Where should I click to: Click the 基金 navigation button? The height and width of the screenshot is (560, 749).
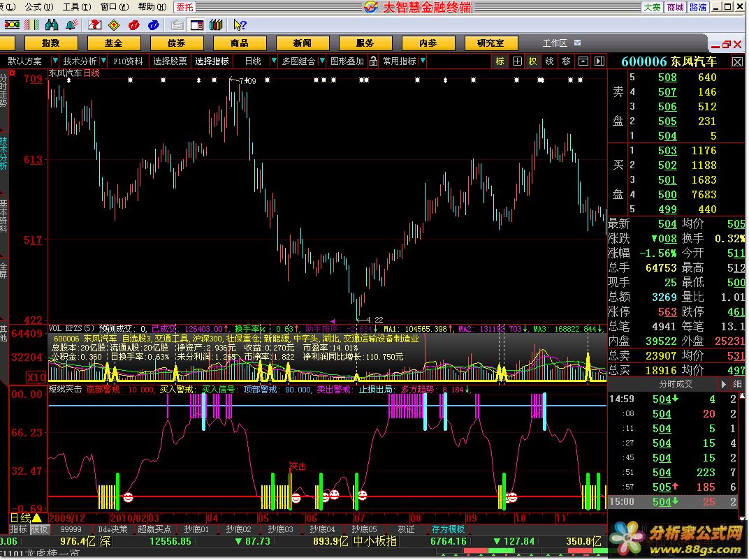(114, 43)
